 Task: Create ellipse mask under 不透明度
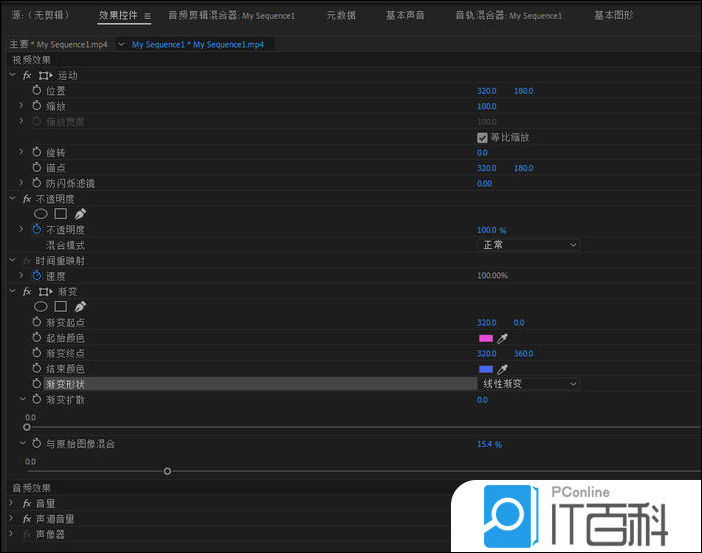point(41,214)
